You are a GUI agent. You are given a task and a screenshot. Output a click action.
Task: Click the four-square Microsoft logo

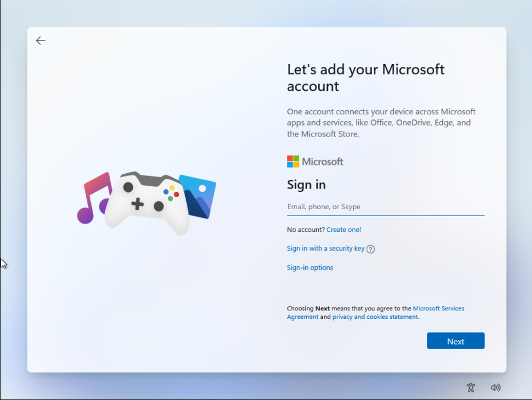coord(293,161)
